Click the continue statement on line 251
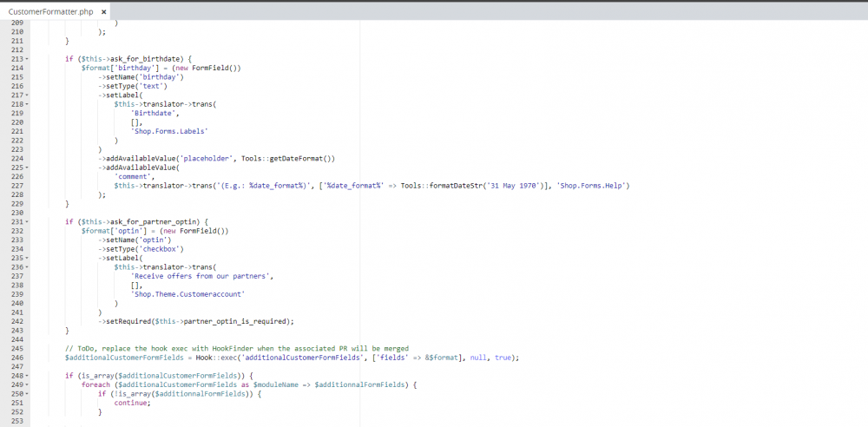 tap(130, 403)
